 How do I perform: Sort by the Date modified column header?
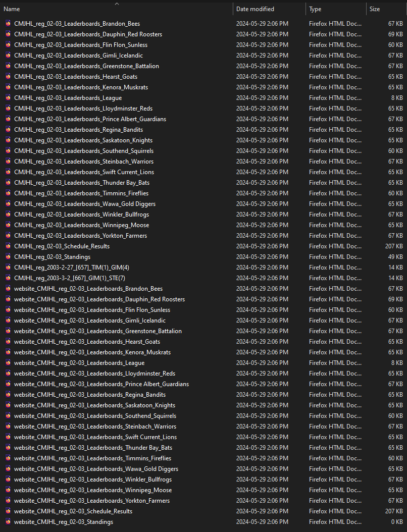[255, 9]
